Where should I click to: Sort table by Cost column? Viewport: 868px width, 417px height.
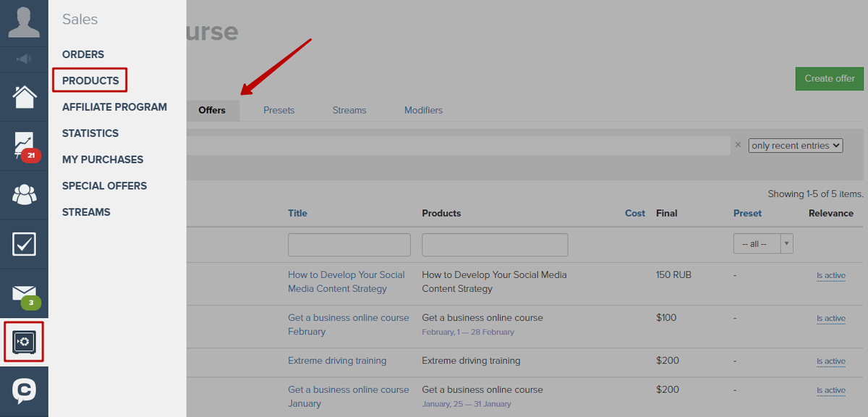pyautogui.click(x=635, y=213)
